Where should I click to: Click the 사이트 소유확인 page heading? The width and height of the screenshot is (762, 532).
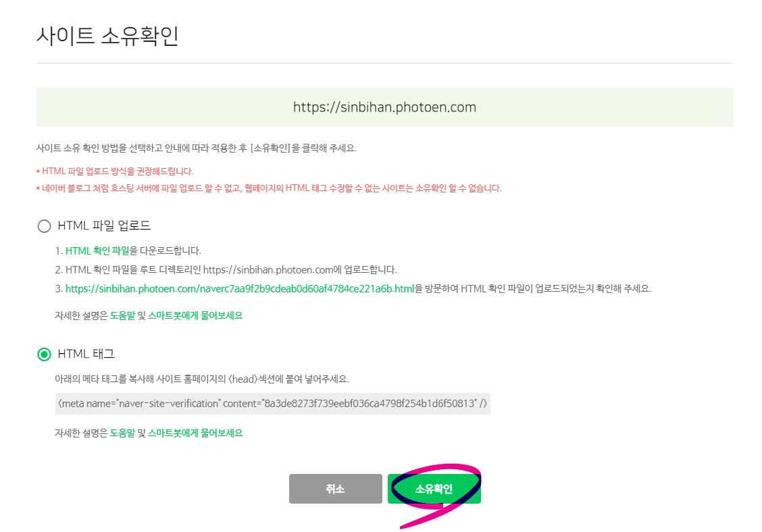coord(107,36)
